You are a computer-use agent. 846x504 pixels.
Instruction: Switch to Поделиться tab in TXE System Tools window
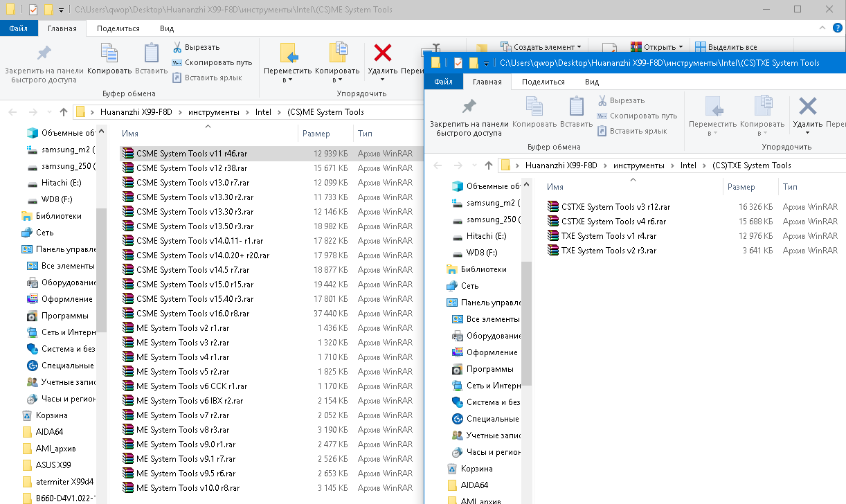pos(543,82)
